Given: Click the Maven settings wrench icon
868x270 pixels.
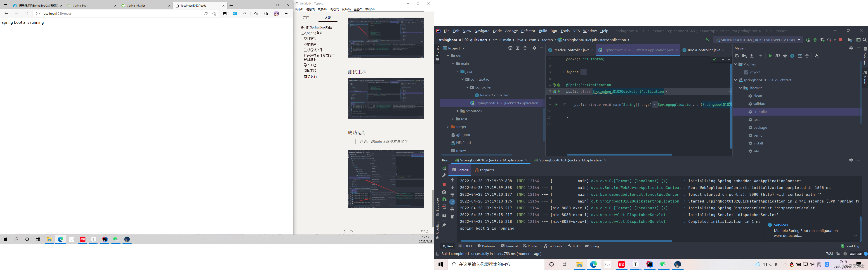Looking at the screenshot, I should click(x=816, y=56).
